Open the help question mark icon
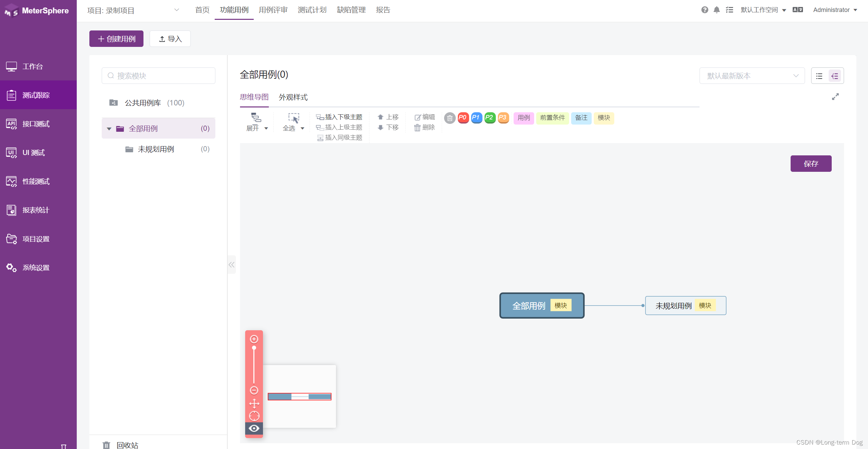The width and height of the screenshot is (868, 449). [704, 10]
